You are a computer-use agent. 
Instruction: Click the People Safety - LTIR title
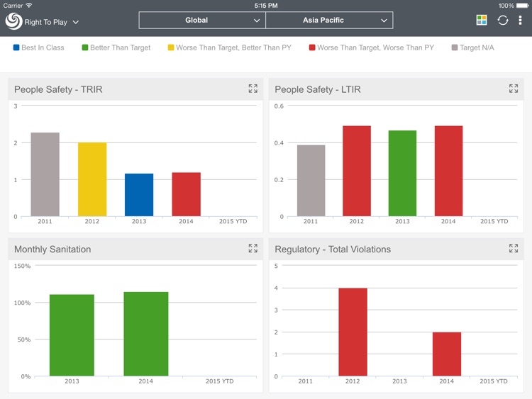pyautogui.click(x=317, y=89)
